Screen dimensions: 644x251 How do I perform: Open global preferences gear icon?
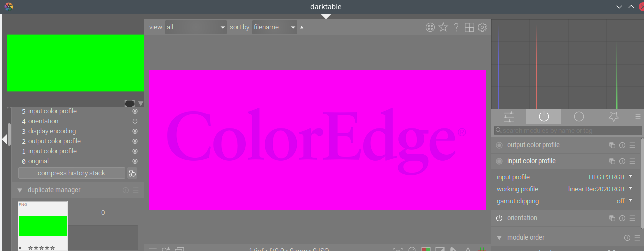pos(482,27)
